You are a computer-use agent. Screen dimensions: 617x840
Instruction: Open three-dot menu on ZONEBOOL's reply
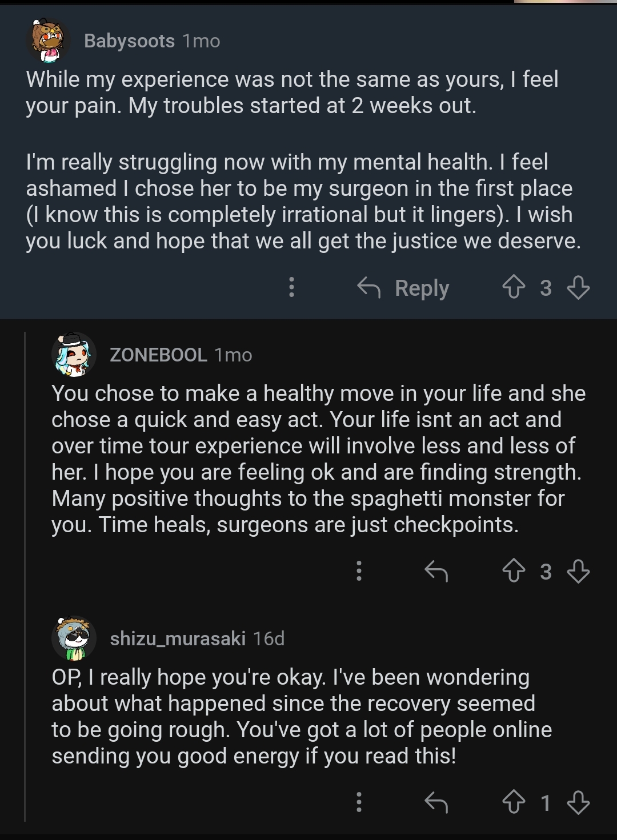(x=359, y=571)
